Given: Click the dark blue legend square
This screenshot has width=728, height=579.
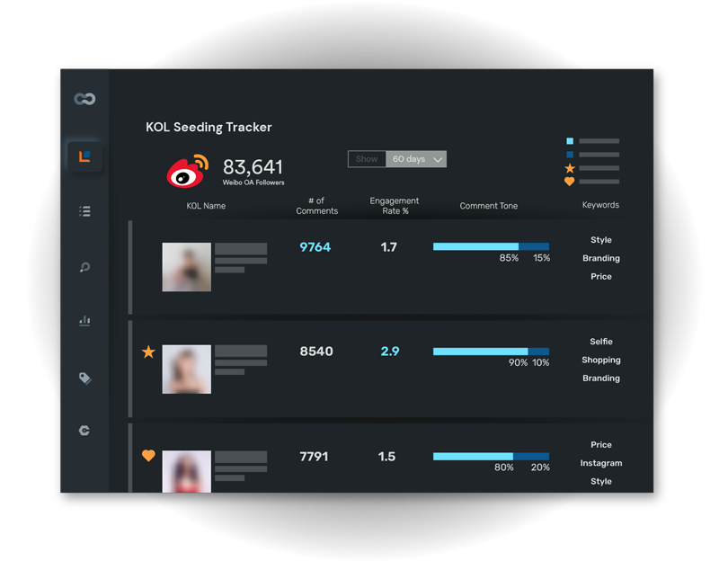Looking at the screenshot, I should pos(570,155).
